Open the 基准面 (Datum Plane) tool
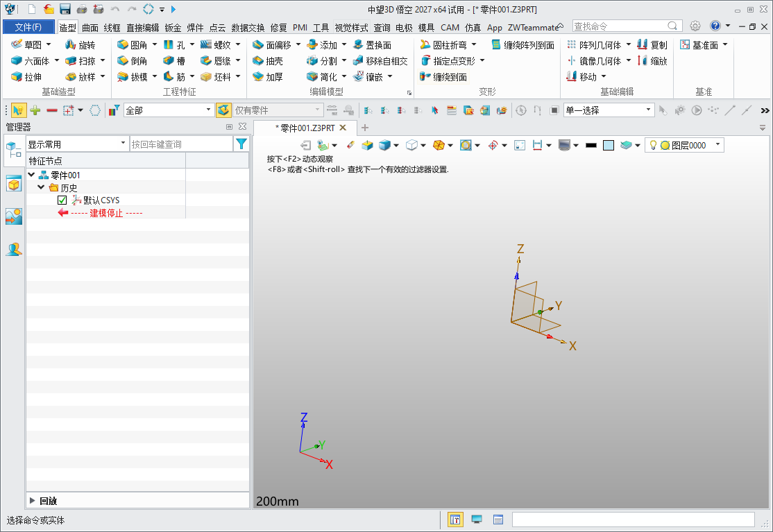773x532 pixels. [x=699, y=45]
